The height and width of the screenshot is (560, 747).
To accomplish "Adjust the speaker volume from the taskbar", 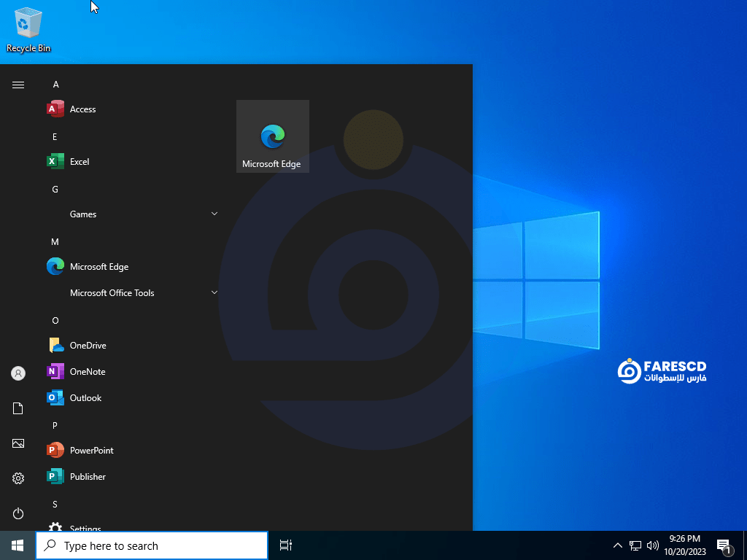I will [652, 545].
